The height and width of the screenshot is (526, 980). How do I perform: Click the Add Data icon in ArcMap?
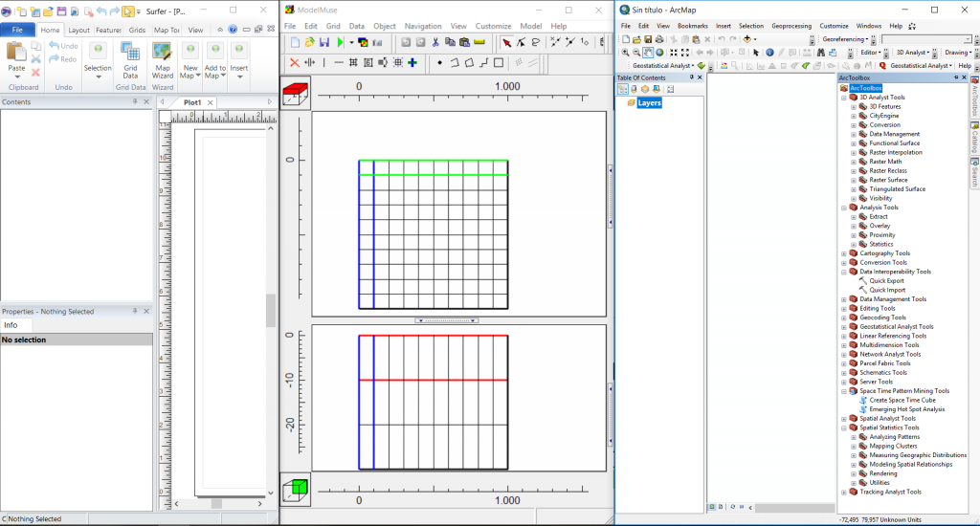[746, 38]
